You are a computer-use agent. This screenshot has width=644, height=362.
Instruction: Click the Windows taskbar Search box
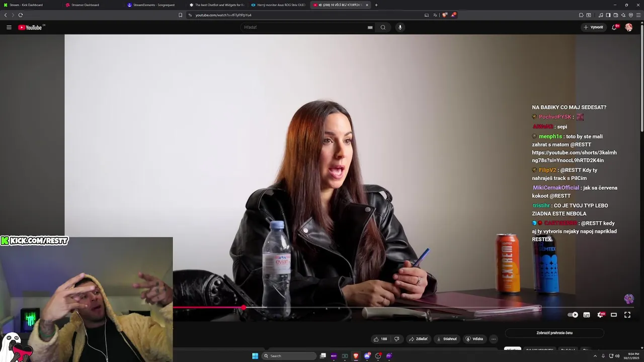(289, 356)
